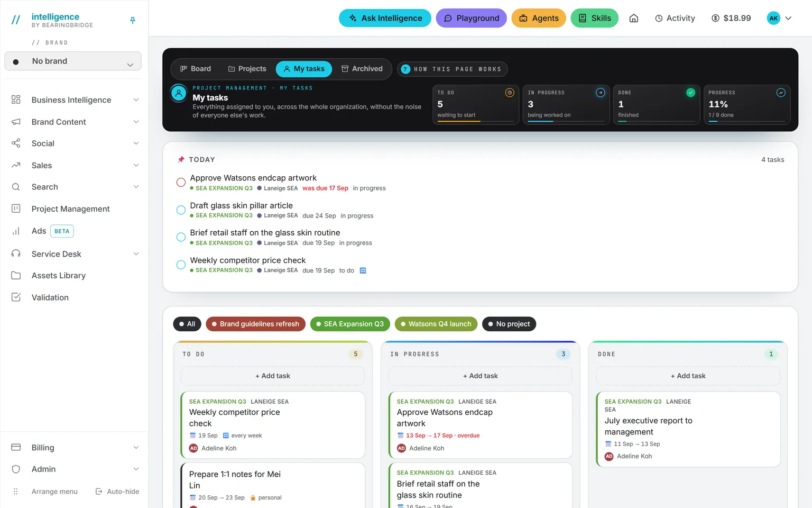Open the No brand dropdown
Screen dimensions: 812x508
click(x=73, y=61)
